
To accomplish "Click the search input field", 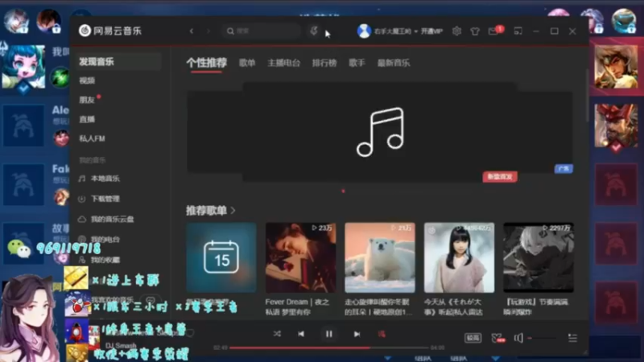I will (261, 31).
